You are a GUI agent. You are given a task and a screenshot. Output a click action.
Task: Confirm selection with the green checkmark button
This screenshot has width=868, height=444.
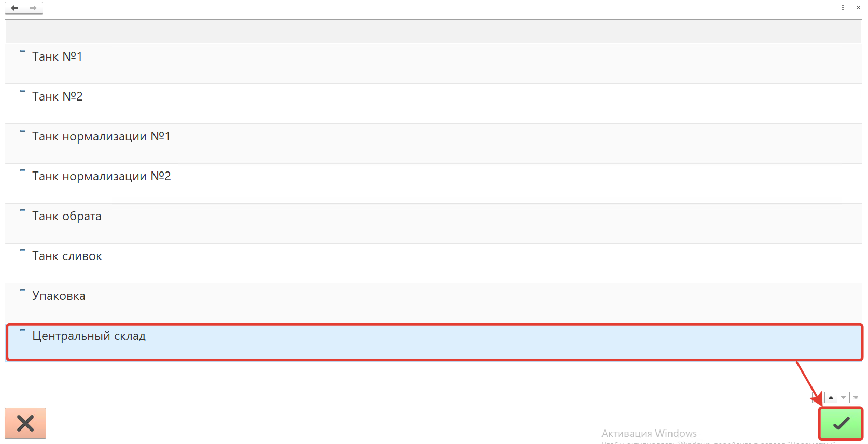coord(841,424)
